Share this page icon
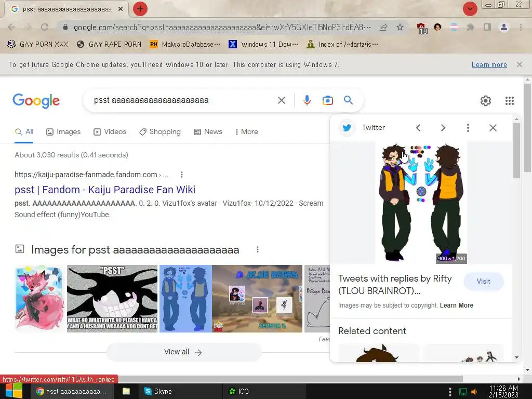Viewport: 532px width, 399px height. click(x=383, y=27)
